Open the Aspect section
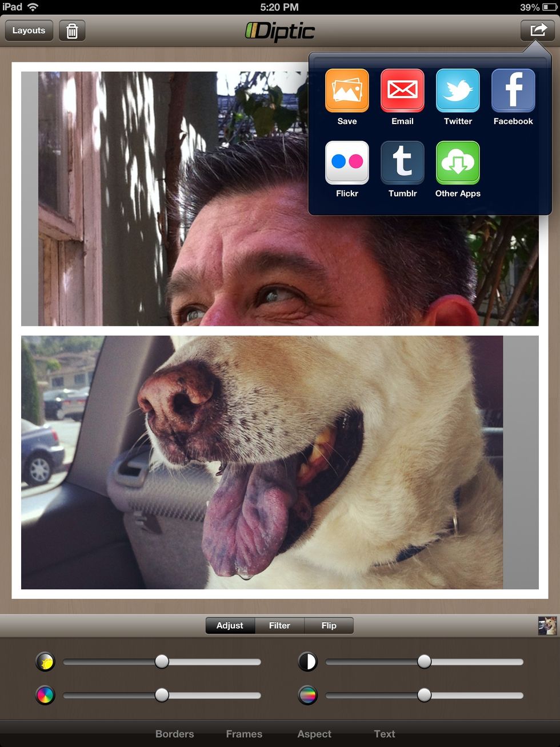The height and width of the screenshot is (747, 560). 314,734
